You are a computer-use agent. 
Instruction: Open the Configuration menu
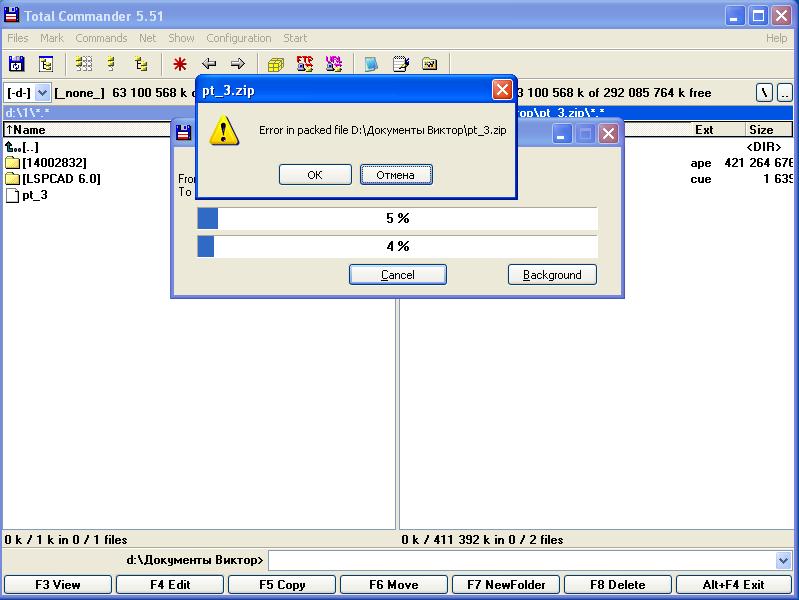[239, 38]
